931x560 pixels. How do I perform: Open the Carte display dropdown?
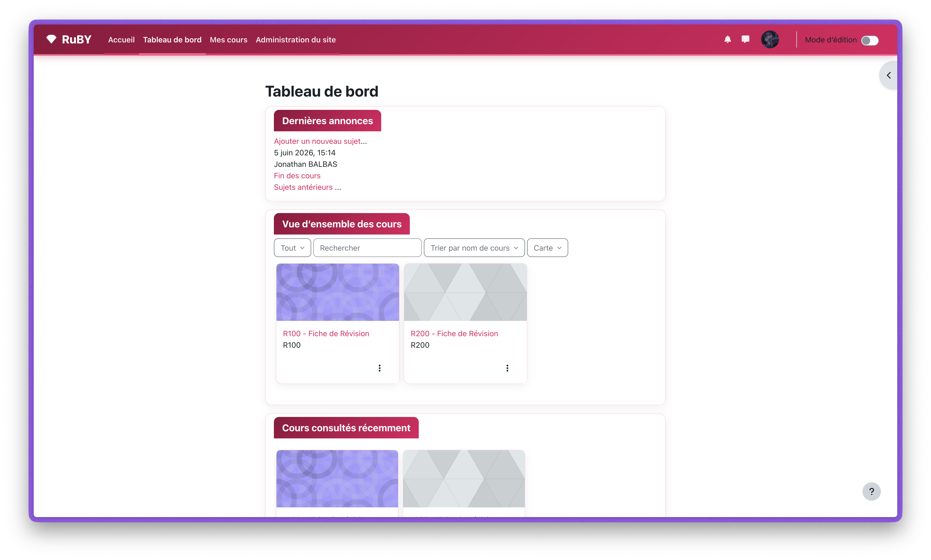click(x=547, y=248)
